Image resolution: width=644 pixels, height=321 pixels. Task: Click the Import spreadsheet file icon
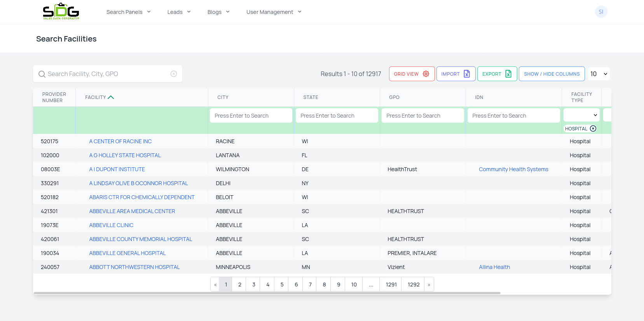pyautogui.click(x=467, y=74)
